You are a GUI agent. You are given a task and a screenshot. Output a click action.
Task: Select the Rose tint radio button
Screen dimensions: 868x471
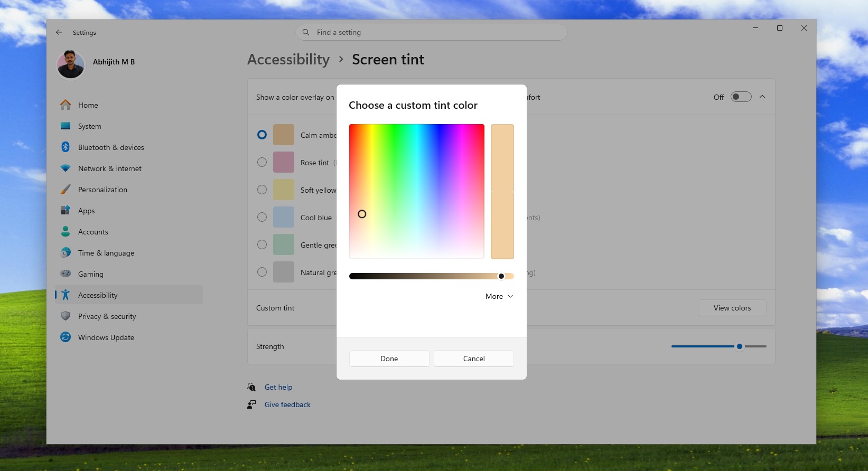click(x=262, y=162)
